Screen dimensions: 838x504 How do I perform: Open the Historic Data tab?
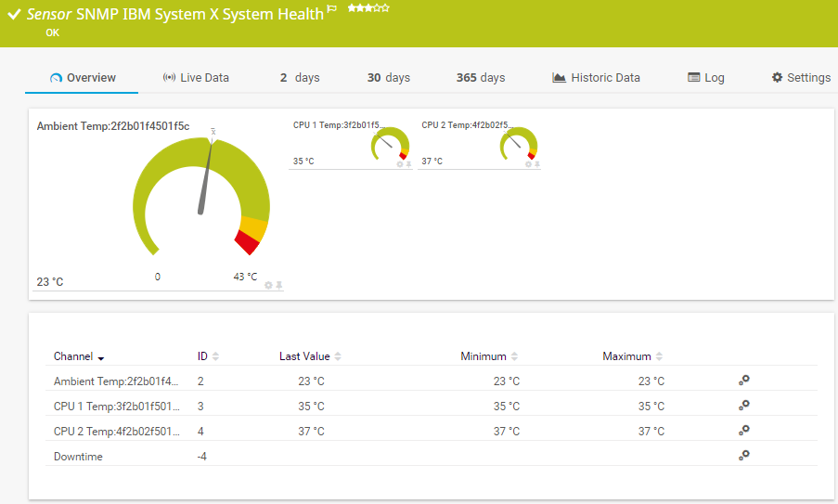tap(596, 78)
